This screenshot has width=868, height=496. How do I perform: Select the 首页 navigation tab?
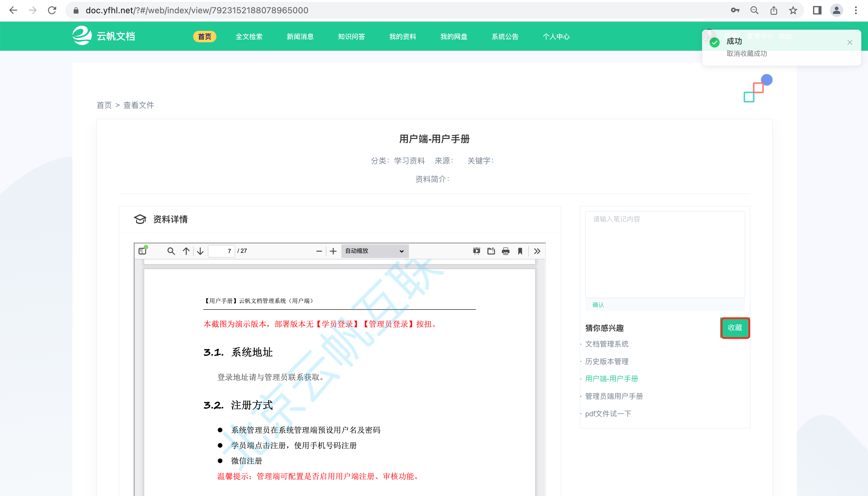tap(205, 37)
